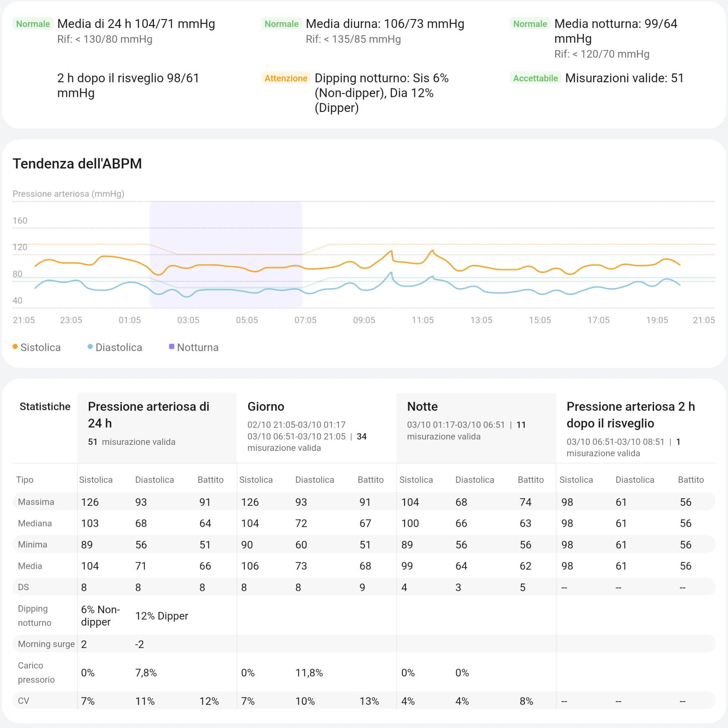
Task: Toggle the Sistolica legend series
Action: (37, 347)
